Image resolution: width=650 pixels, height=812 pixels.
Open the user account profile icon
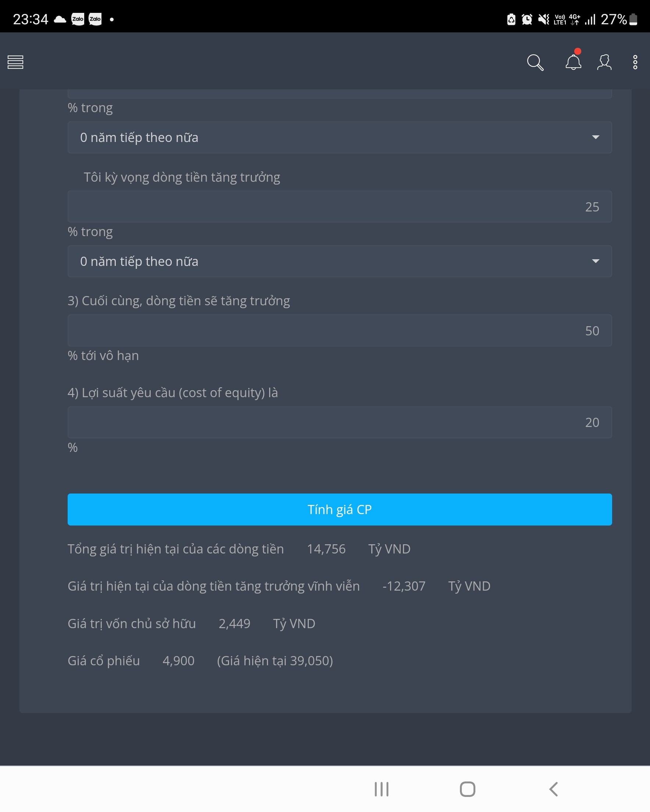click(604, 62)
